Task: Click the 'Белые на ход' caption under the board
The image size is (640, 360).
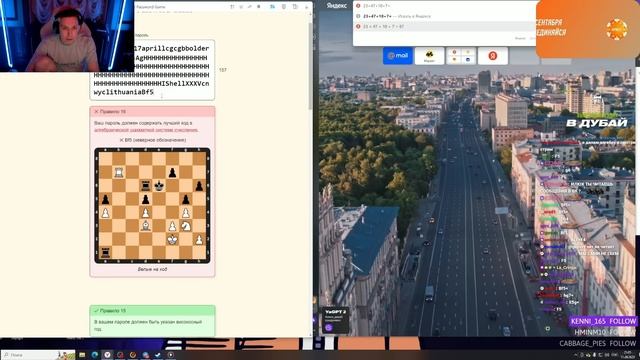Action: coord(152,269)
